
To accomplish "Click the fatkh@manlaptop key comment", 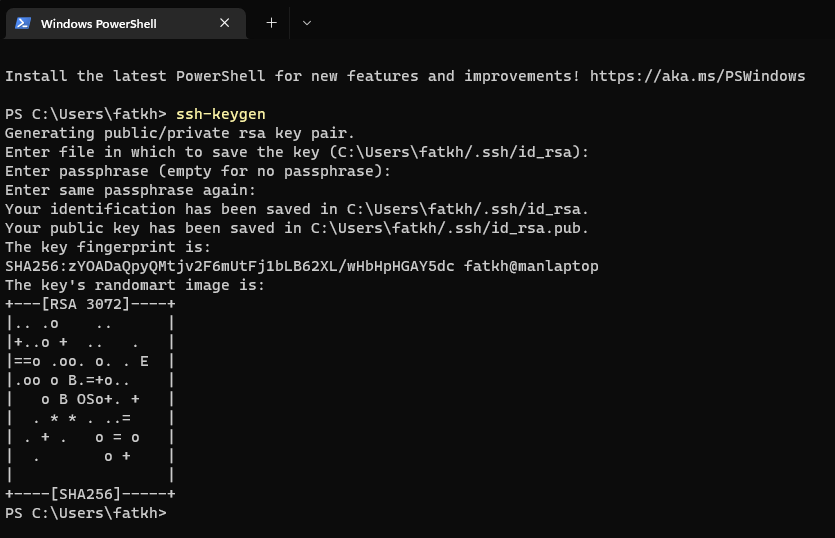I will click(x=531, y=266).
